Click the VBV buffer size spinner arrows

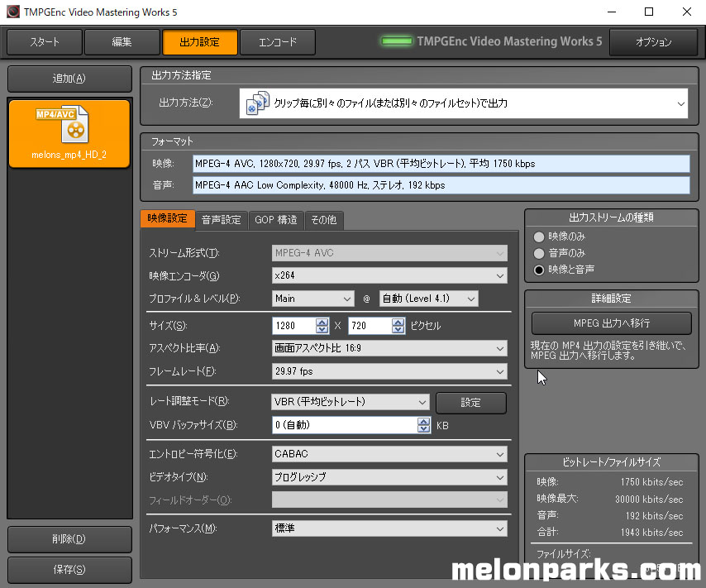(x=424, y=425)
